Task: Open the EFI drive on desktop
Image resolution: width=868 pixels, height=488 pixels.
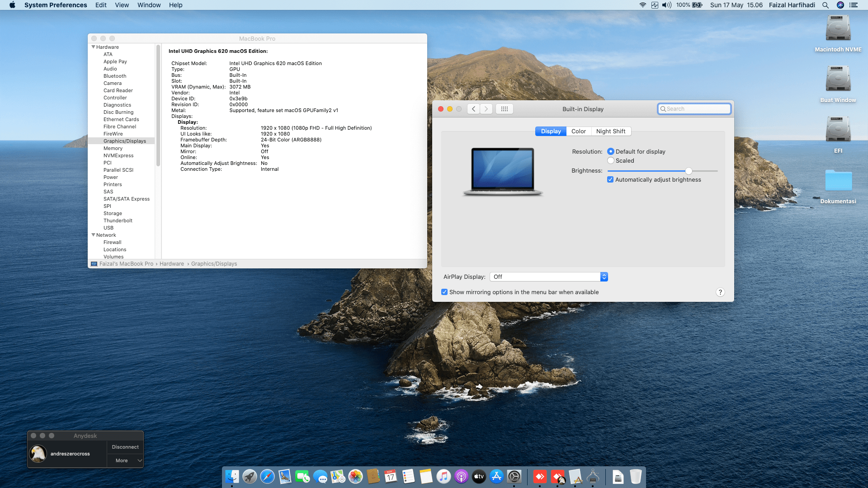Action: tap(838, 130)
